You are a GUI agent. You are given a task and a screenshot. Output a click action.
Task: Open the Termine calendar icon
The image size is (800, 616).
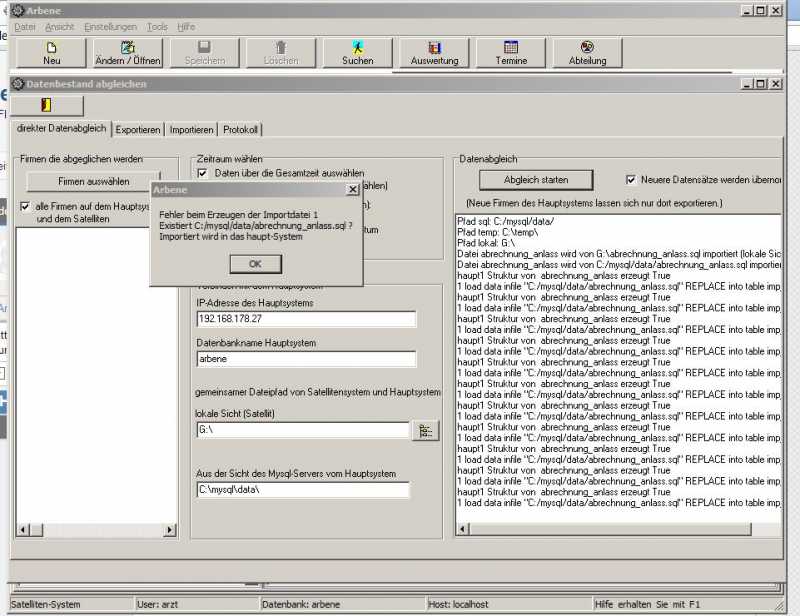point(510,53)
